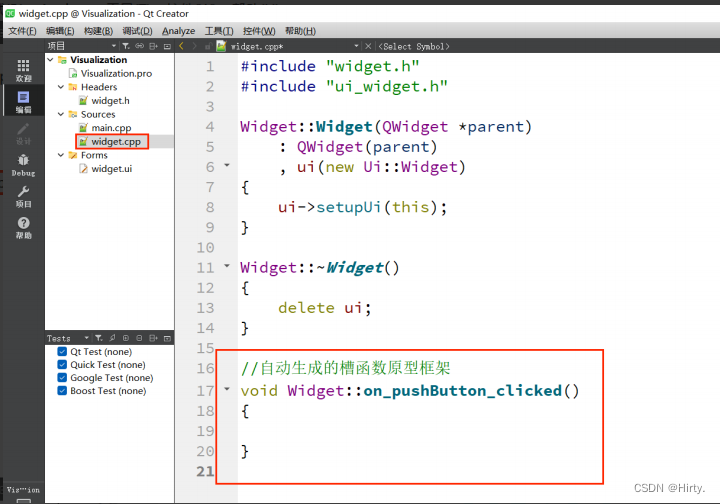
Task: Uncheck the Google Test (none) checkbox
Action: (x=62, y=377)
